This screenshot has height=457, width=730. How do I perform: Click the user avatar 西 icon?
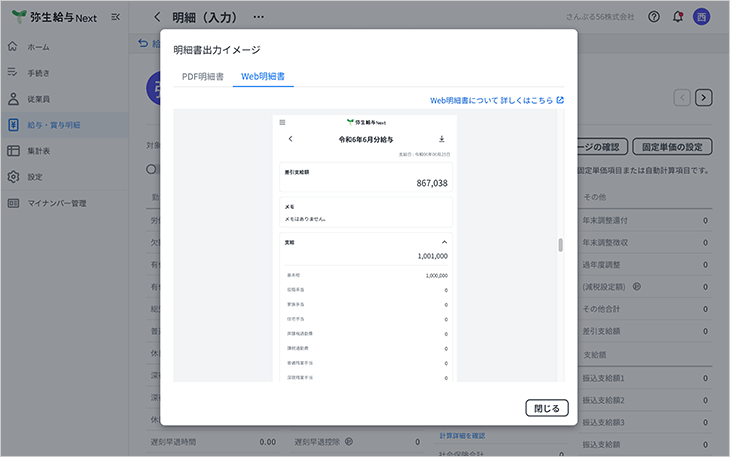pyautogui.click(x=702, y=17)
